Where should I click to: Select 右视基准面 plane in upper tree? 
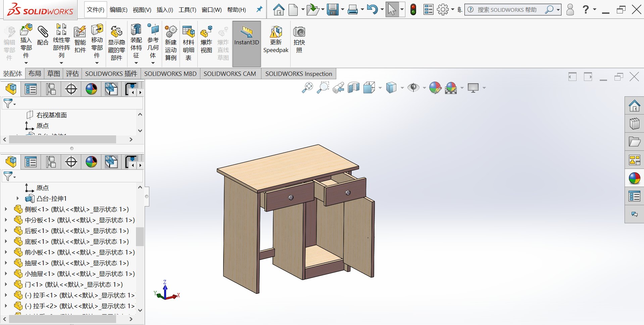pos(51,115)
